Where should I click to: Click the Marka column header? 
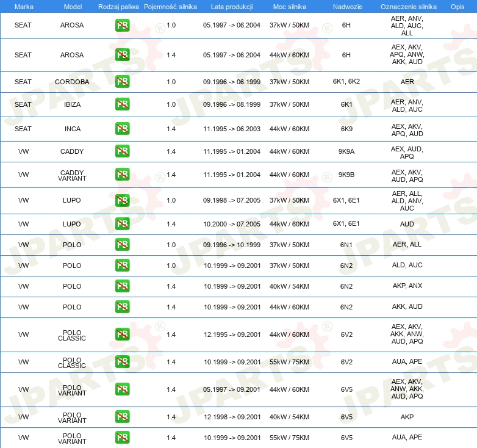24,7
